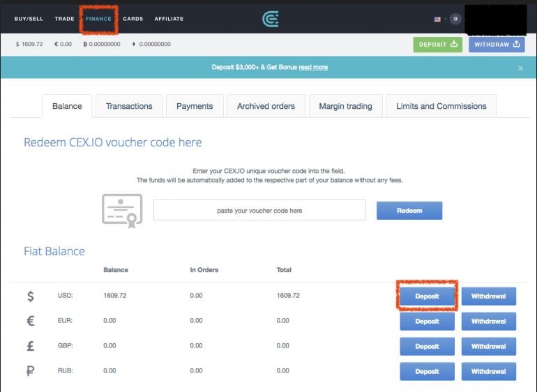
Task: Click the green DEPOSIT button in header
Action: (x=438, y=45)
